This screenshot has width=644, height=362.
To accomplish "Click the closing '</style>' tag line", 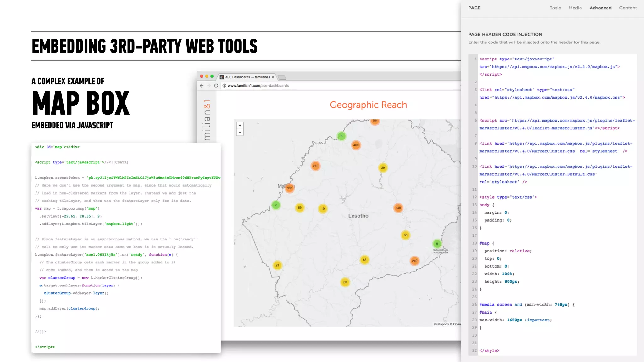I will tap(489, 351).
